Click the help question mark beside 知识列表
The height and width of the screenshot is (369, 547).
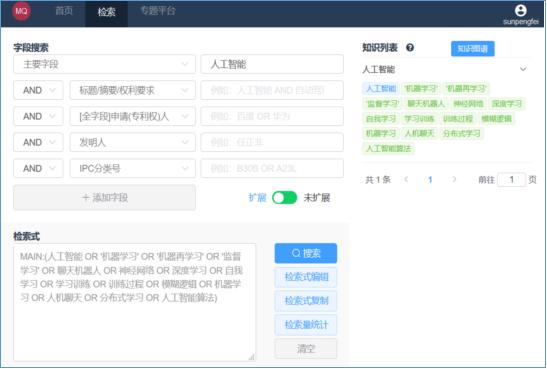point(410,47)
